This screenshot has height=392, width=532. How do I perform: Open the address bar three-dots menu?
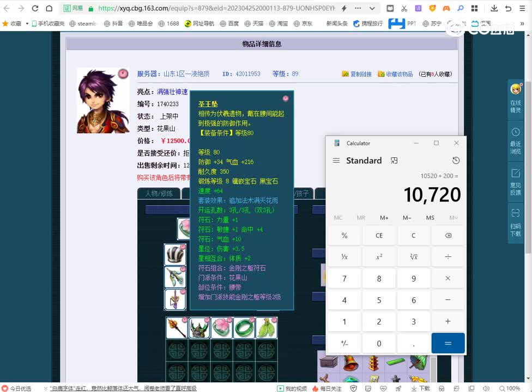(x=358, y=9)
